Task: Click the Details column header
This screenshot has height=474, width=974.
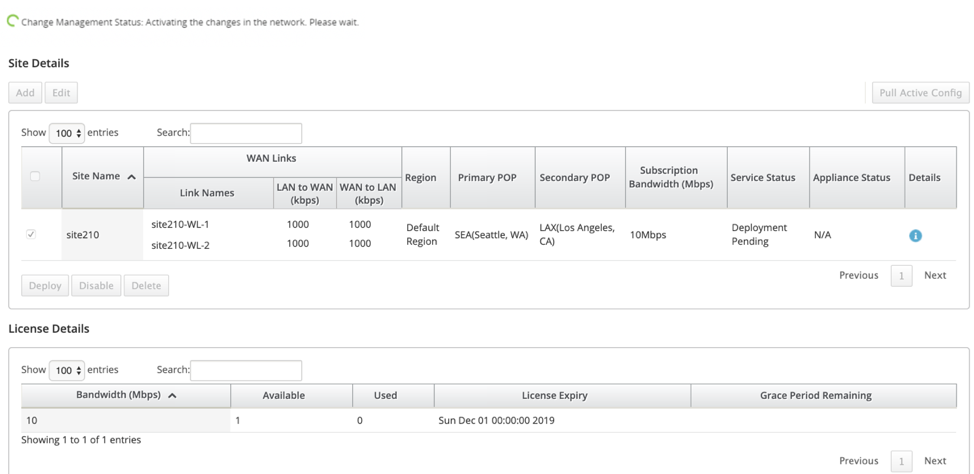Action: pyautogui.click(x=931, y=178)
